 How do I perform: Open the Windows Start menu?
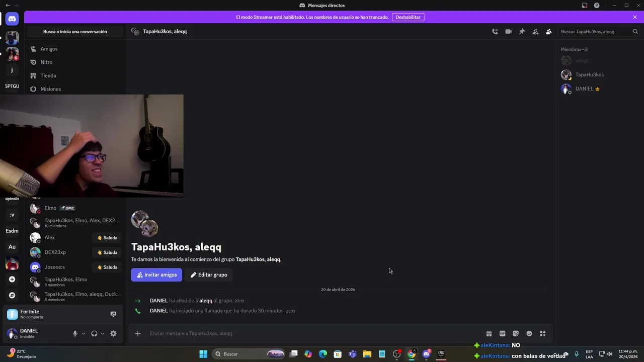coord(203,354)
